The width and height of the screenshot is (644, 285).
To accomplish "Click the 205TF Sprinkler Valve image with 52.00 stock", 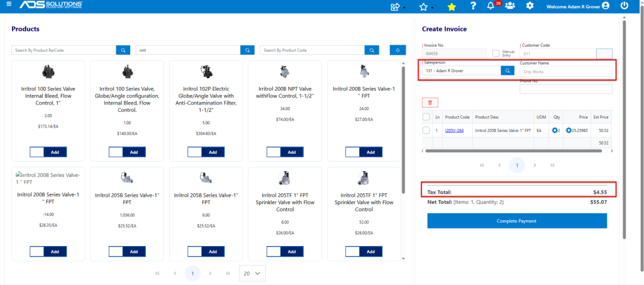I will tap(364, 178).
